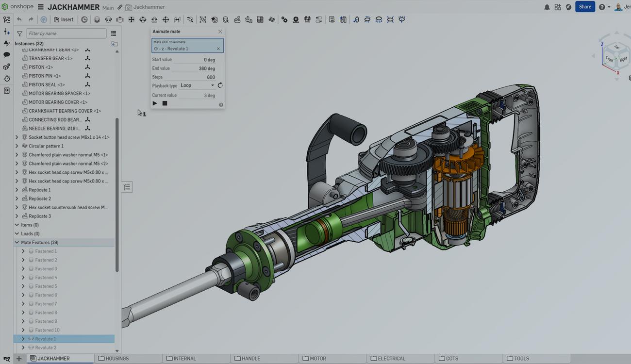Expand the Fastened 1 mate feature
The height and width of the screenshot is (364, 631).
[23, 251]
